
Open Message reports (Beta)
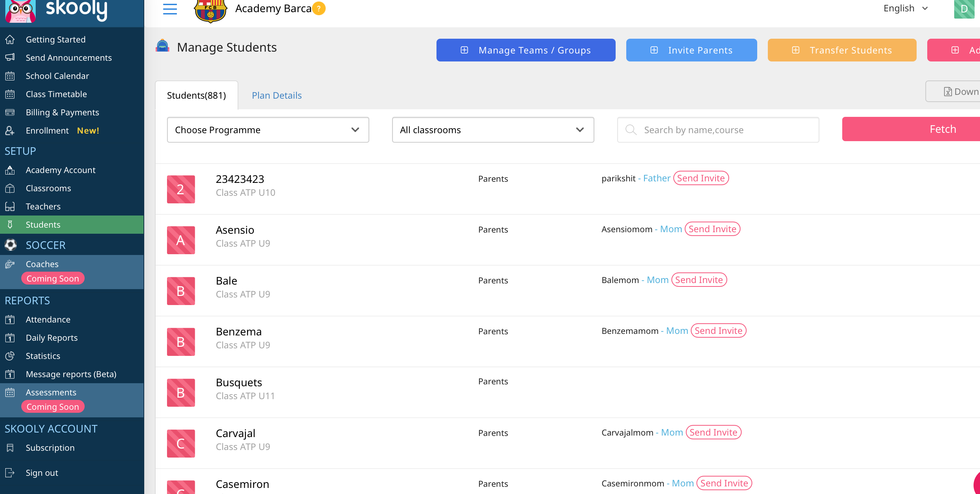tap(71, 374)
